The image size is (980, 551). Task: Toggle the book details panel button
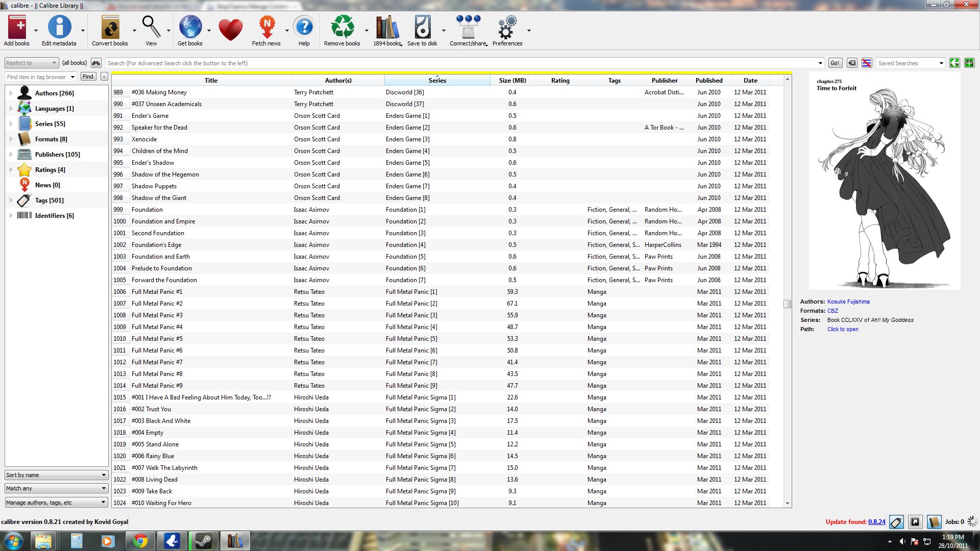click(x=934, y=522)
